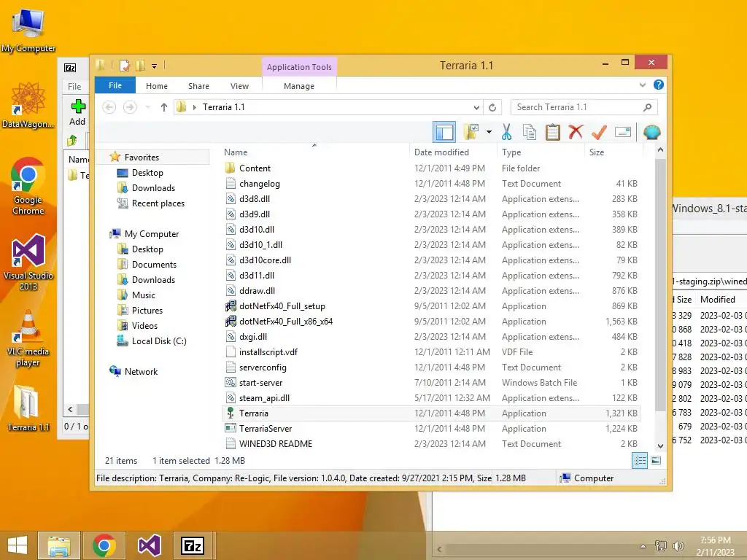Screen dimensions: 747x560
Task: Click the Search Terraria 1.1 field
Action: pyautogui.click(x=584, y=107)
